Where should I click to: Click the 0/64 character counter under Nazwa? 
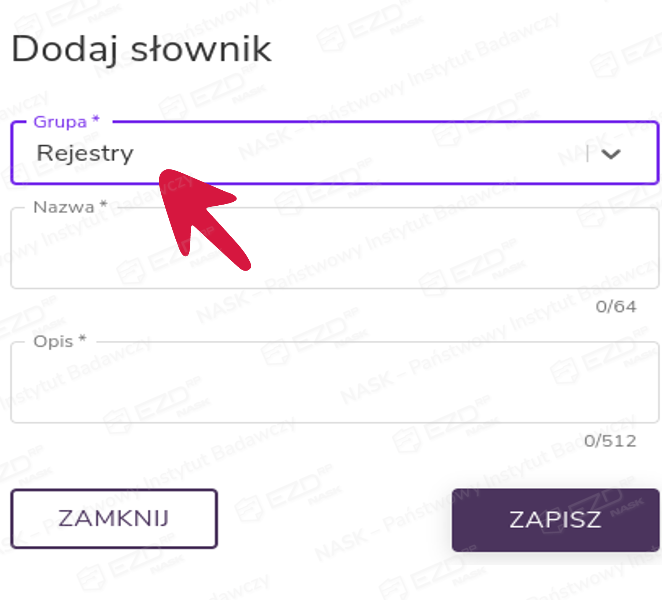[x=615, y=306]
